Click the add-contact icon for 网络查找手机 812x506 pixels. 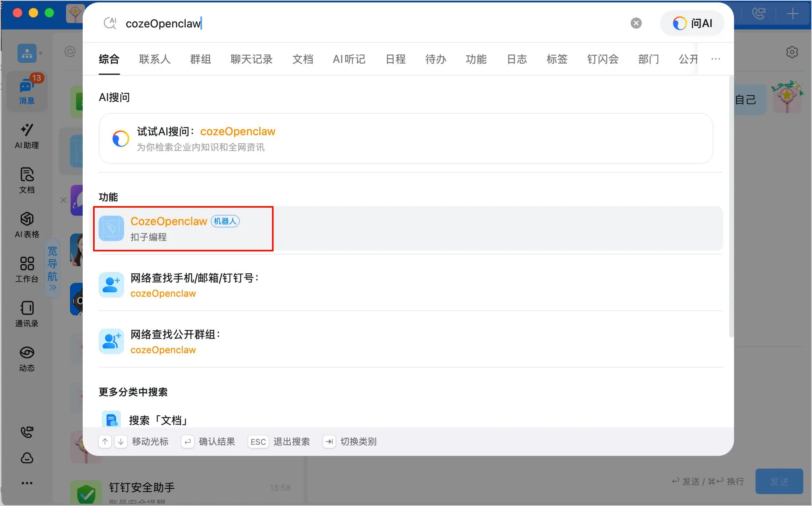click(111, 285)
